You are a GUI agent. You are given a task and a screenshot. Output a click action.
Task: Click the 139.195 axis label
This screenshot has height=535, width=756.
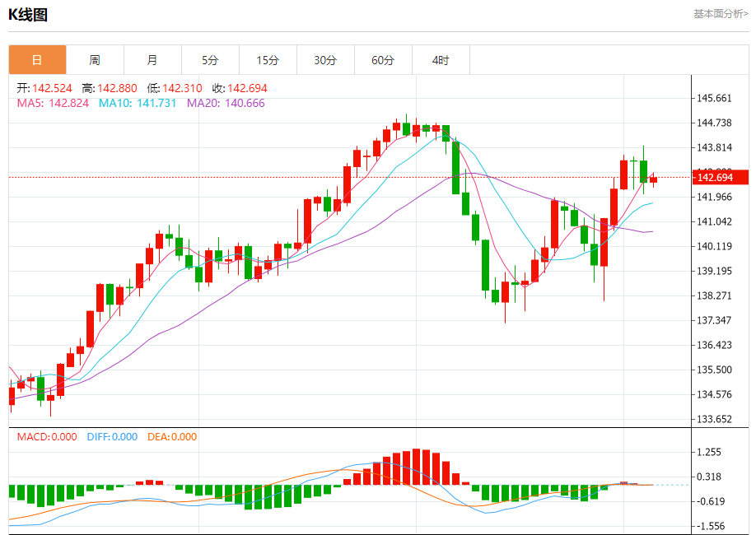714,271
